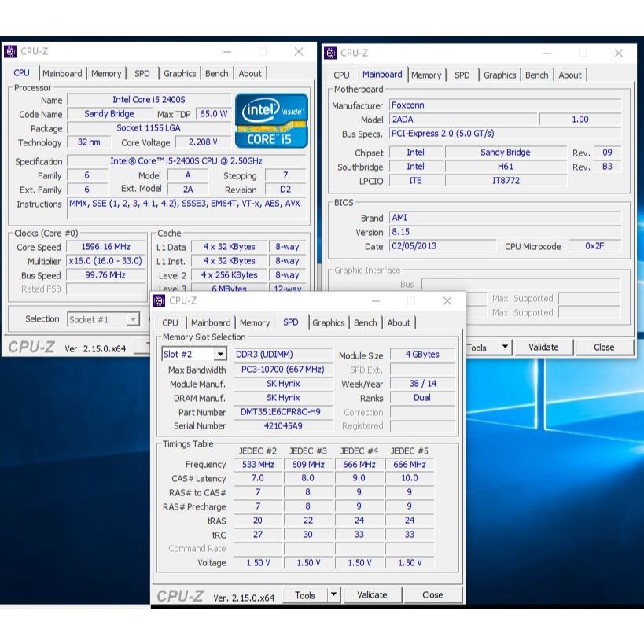Select CPU tab in the SPD window
Screen dimensions: 644x644
click(x=170, y=323)
